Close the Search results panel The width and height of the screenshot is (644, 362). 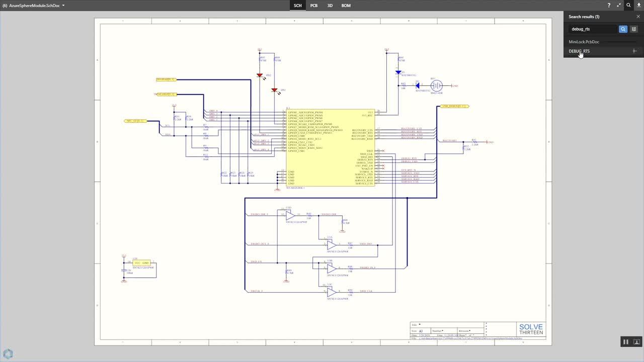coord(638,17)
